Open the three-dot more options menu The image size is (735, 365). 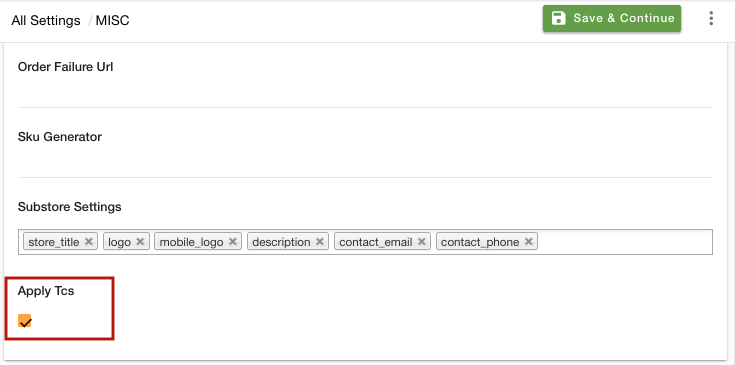pyautogui.click(x=711, y=18)
